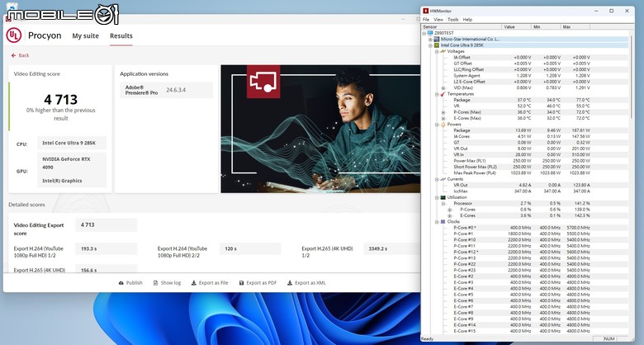Collapse the Intel Core Ultra 9 285K node

(430, 45)
